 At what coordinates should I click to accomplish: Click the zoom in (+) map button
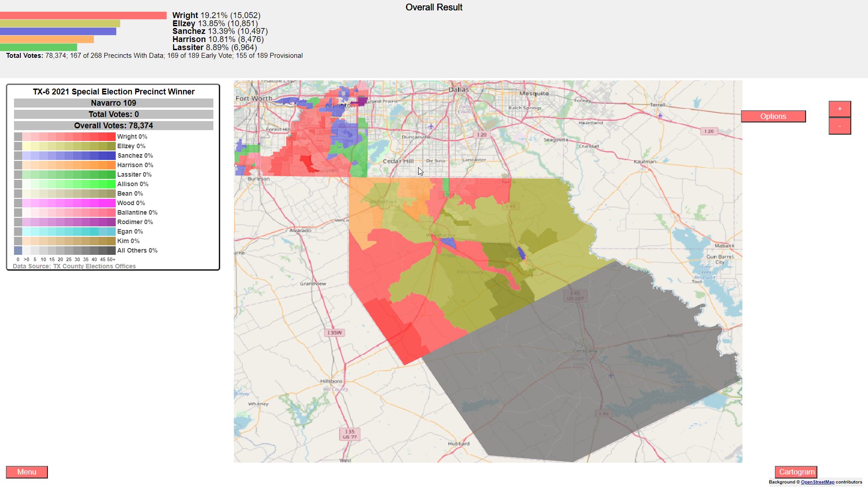pyautogui.click(x=840, y=108)
